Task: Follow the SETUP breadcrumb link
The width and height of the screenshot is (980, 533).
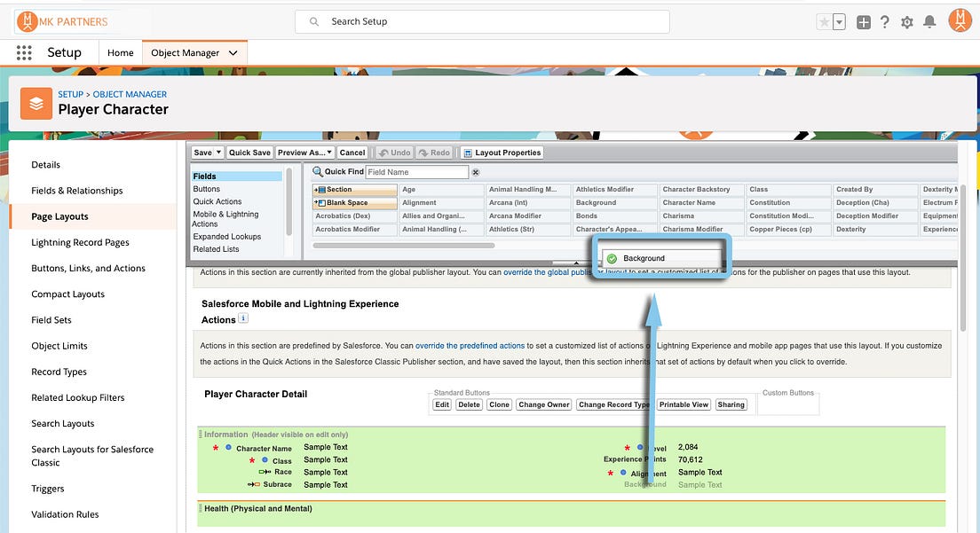Action: tap(71, 94)
